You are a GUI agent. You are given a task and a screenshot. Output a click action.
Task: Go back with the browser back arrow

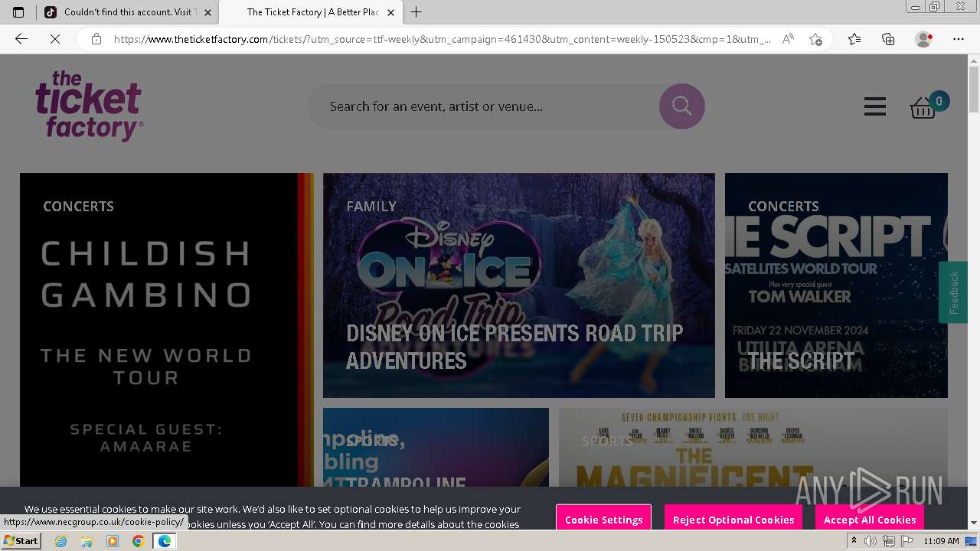pos(21,39)
